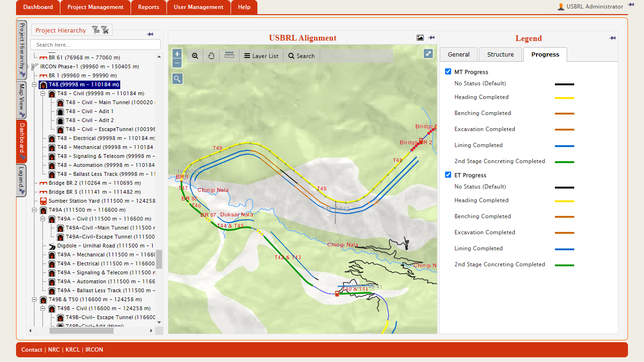This screenshot has height=362, width=644.
Task: Pin the Legend panel with pushpin icon
Action: click(x=612, y=38)
